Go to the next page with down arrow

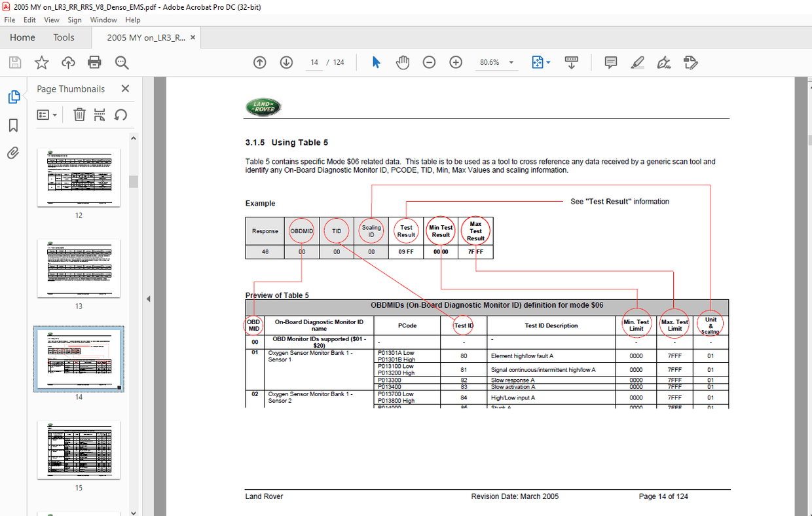286,62
